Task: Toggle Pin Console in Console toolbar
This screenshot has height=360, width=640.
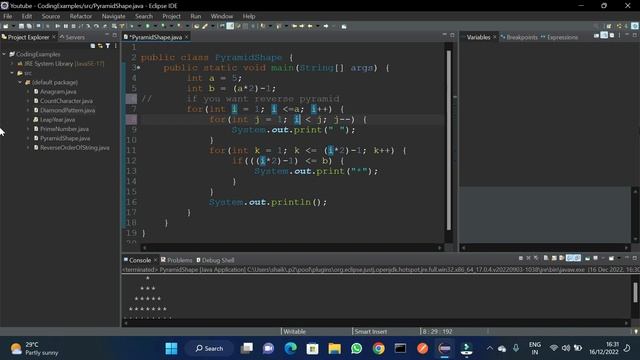Action: pos(588,258)
